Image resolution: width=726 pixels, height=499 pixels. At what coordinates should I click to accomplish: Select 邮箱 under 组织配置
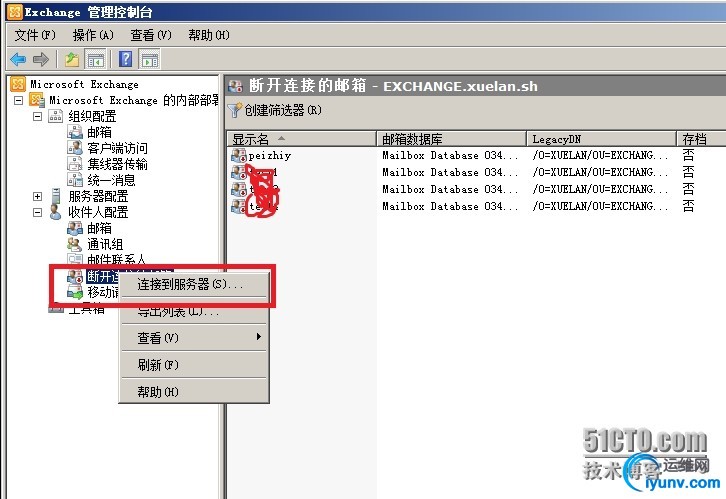point(99,132)
